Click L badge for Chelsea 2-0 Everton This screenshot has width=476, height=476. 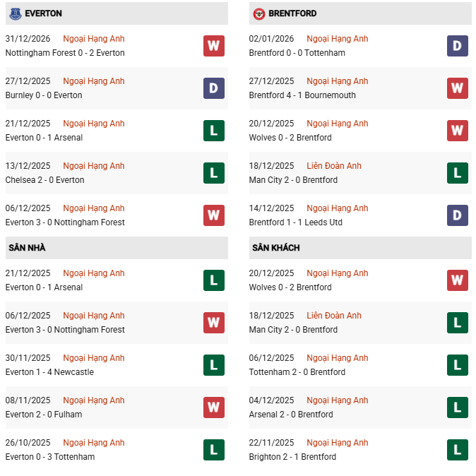point(214,173)
